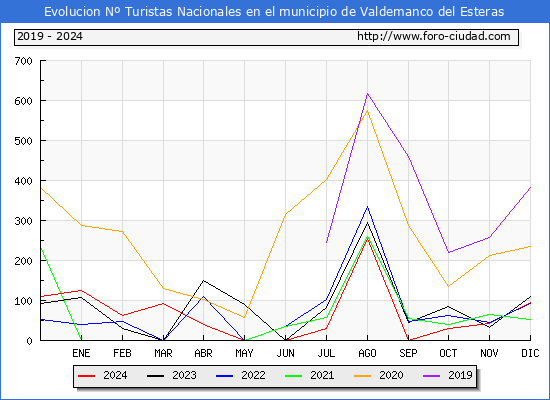Select the '2020' legend label
550x400 pixels.
tap(391, 375)
